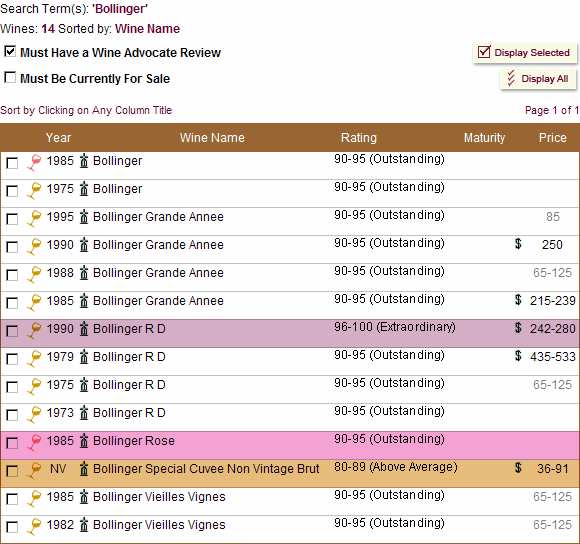Screen dimensions: 580x544
Task: Click the 96-100 (Extraordinary) rating text
Action: 395,327
